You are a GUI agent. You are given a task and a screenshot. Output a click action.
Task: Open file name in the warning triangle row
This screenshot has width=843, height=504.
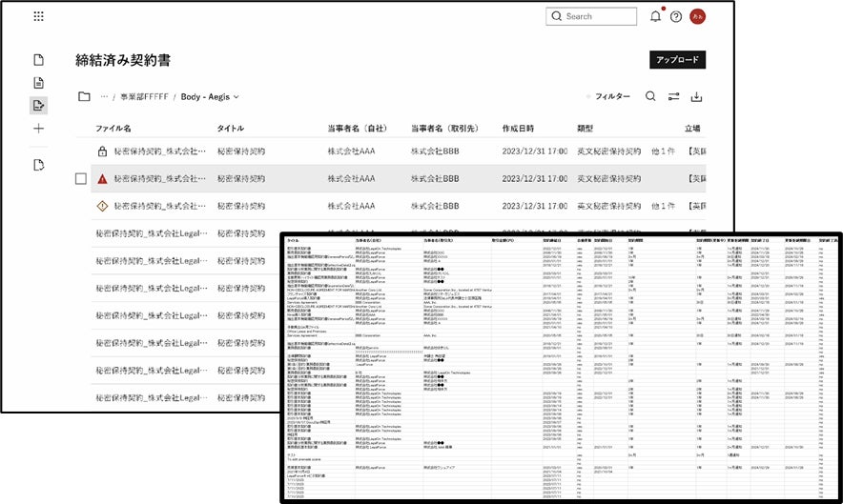tap(159, 179)
